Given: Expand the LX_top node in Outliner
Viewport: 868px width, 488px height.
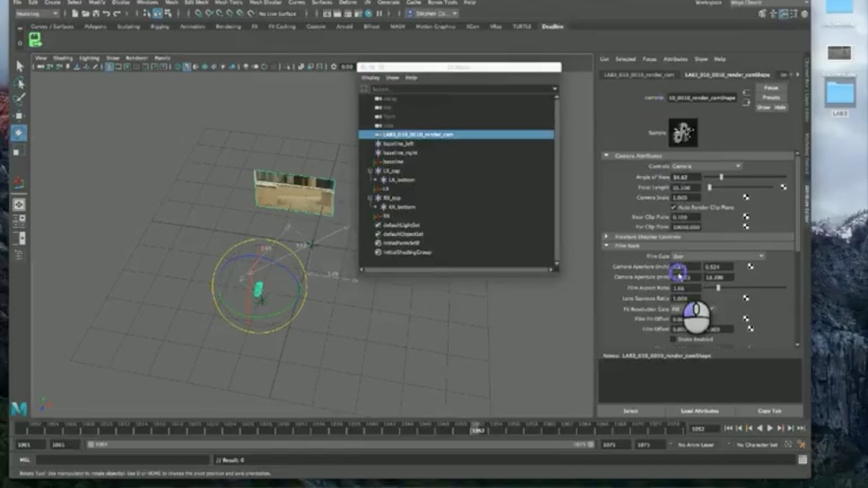Looking at the screenshot, I should pyautogui.click(x=370, y=171).
